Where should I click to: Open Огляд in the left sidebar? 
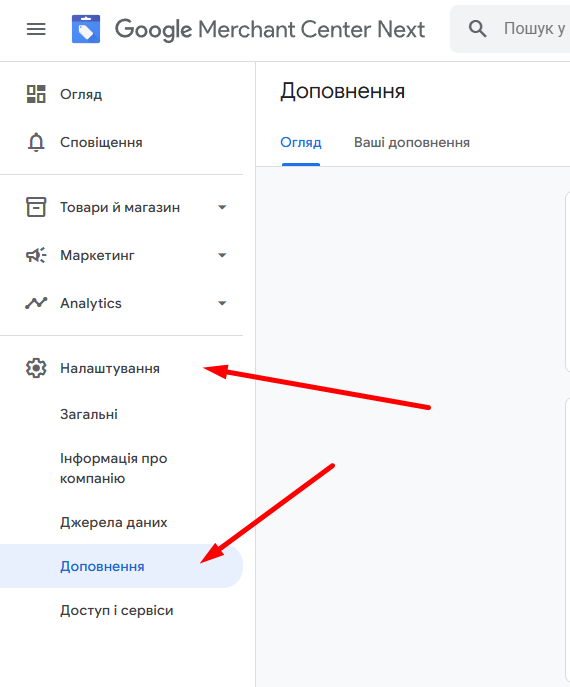pyautogui.click(x=81, y=94)
